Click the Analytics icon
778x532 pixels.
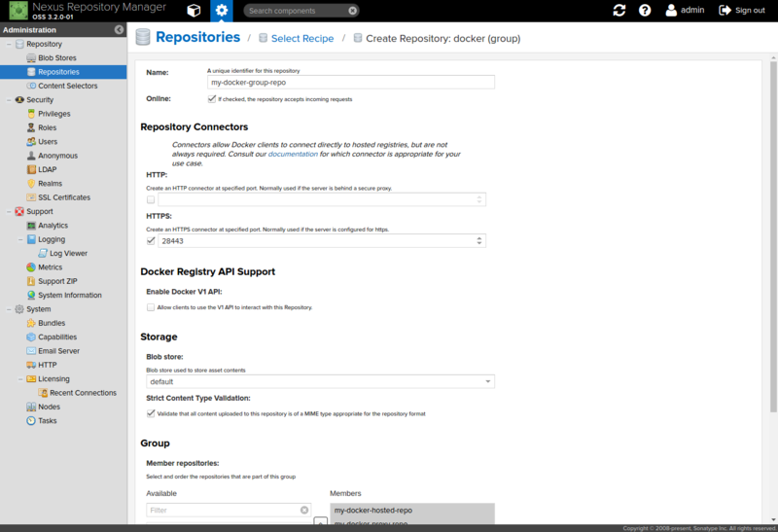(x=31, y=226)
